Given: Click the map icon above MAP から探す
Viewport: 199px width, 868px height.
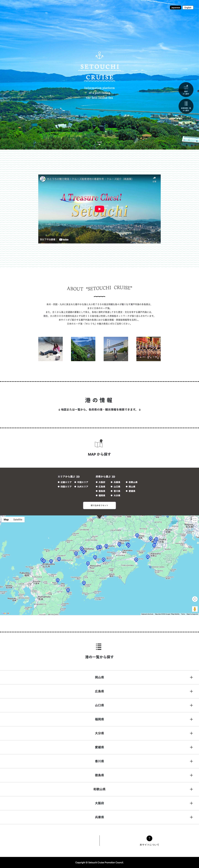Looking at the screenshot, I should point(99,443).
